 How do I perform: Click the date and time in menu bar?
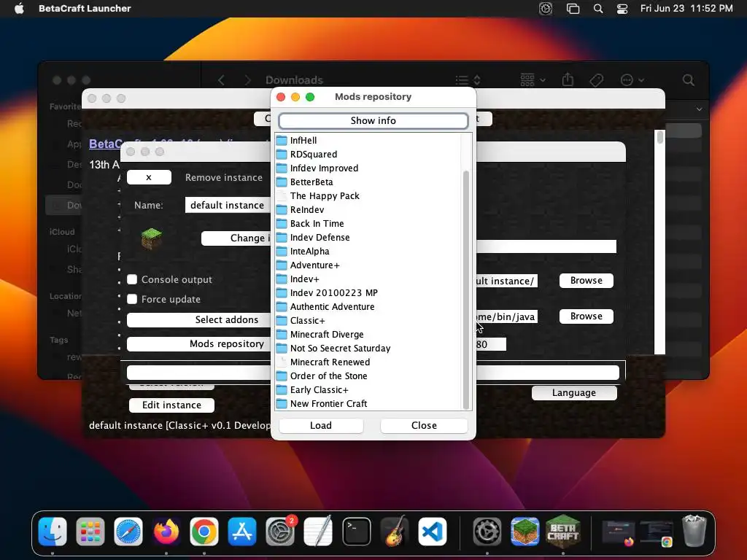(x=686, y=9)
